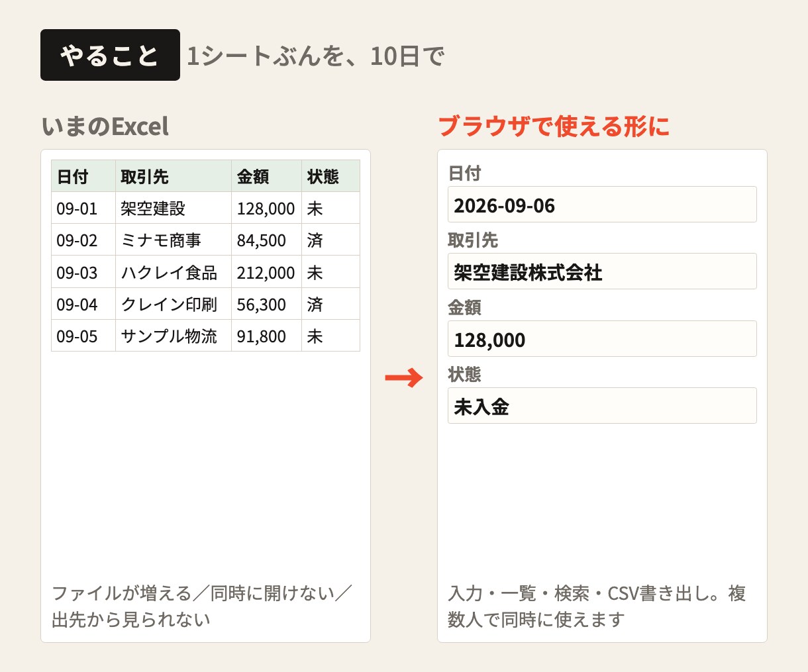808x672 pixels.
Task: Click the 金額 input field showing 128,000
Action: tap(602, 339)
